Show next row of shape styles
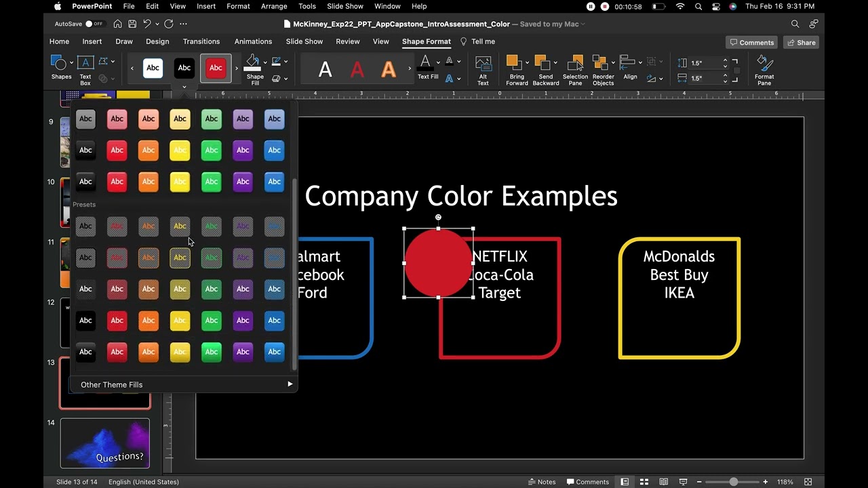This screenshot has height=488, width=868. pos(237,68)
